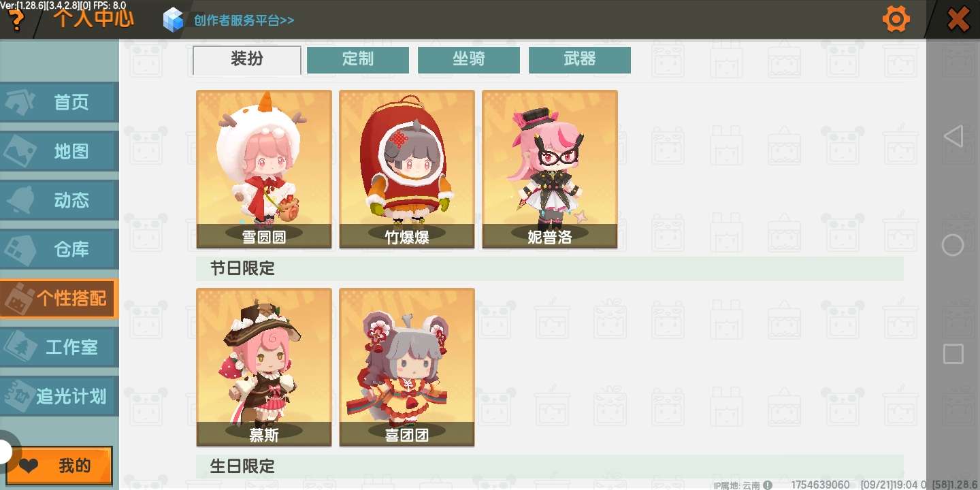
Task: Switch to the 武器 tab
Action: tap(580, 60)
